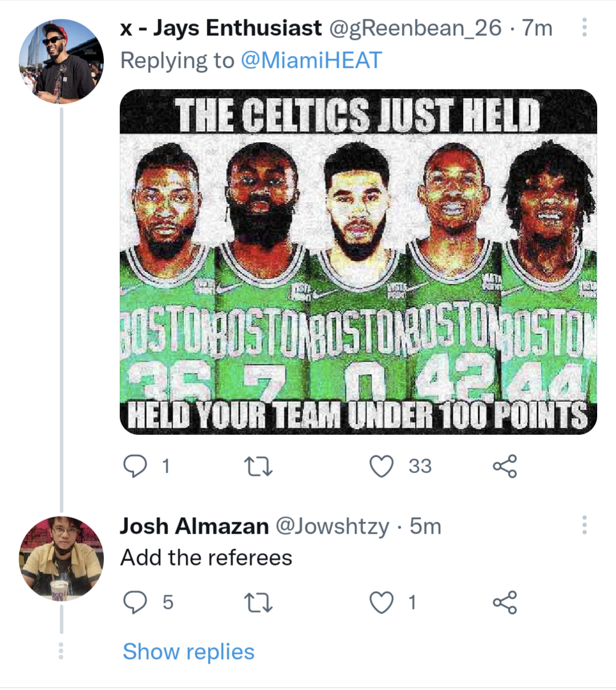Expand thread with Show replies
The height and width of the screenshot is (690, 616).
tap(188, 651)
